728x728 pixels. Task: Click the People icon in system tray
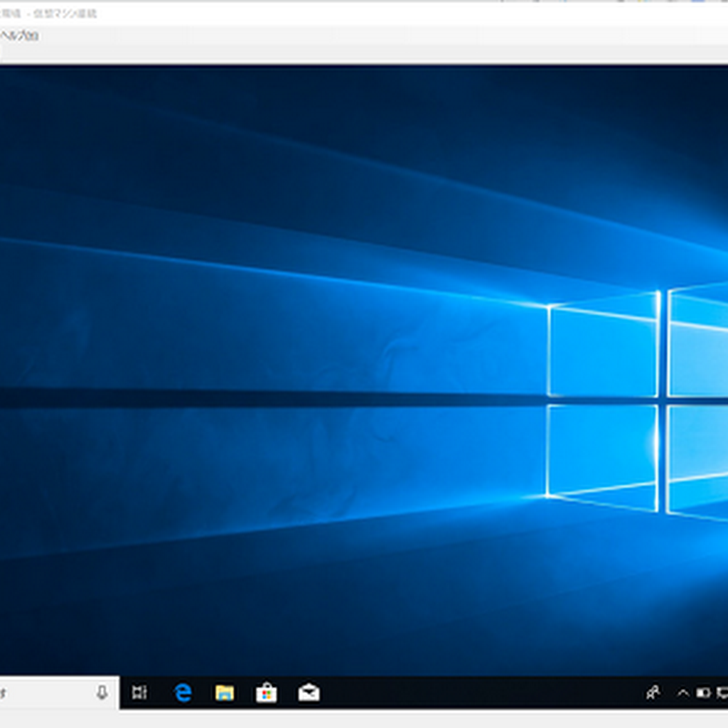653,692
